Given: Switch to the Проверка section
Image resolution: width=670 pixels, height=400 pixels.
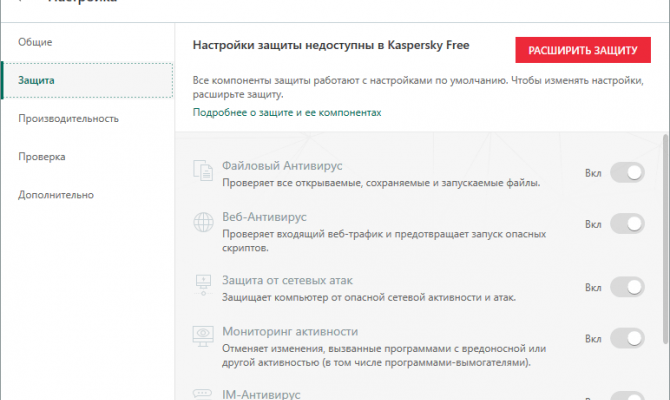Looking at the screenshot, I should [42, 156].
